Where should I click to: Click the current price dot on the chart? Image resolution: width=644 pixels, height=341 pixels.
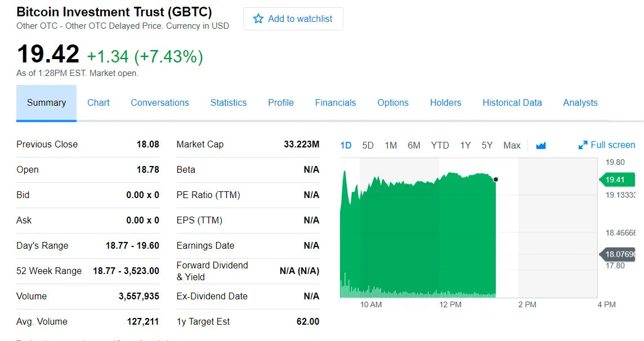(x=496, y=180)
